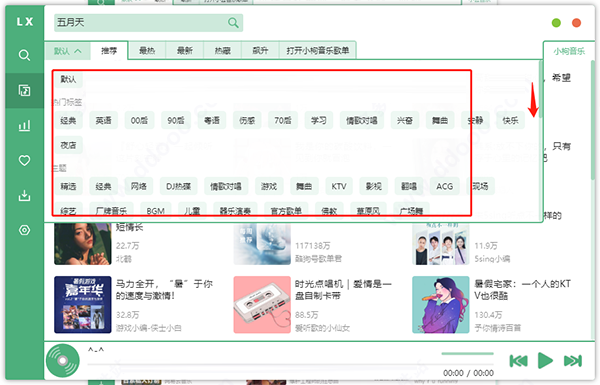Select the DJ热碟 theme tag
The width and height of the screenshot is (600, 385).
[179, 186]
